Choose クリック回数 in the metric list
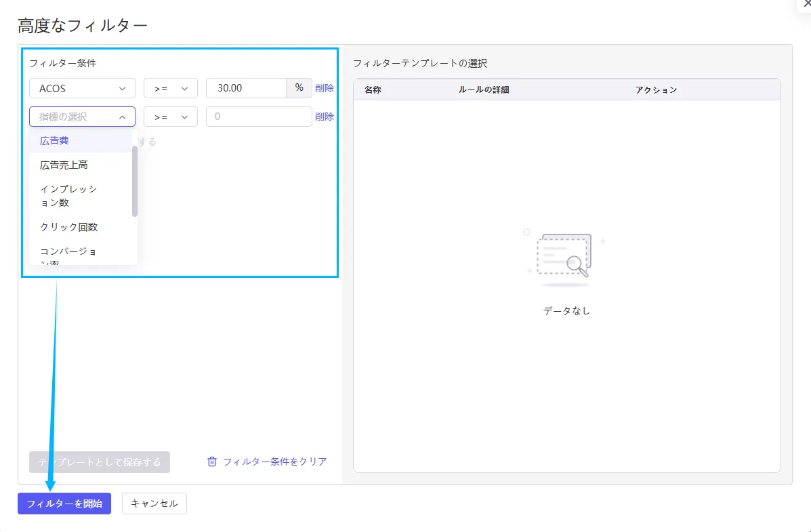 (x=80, y=226)
